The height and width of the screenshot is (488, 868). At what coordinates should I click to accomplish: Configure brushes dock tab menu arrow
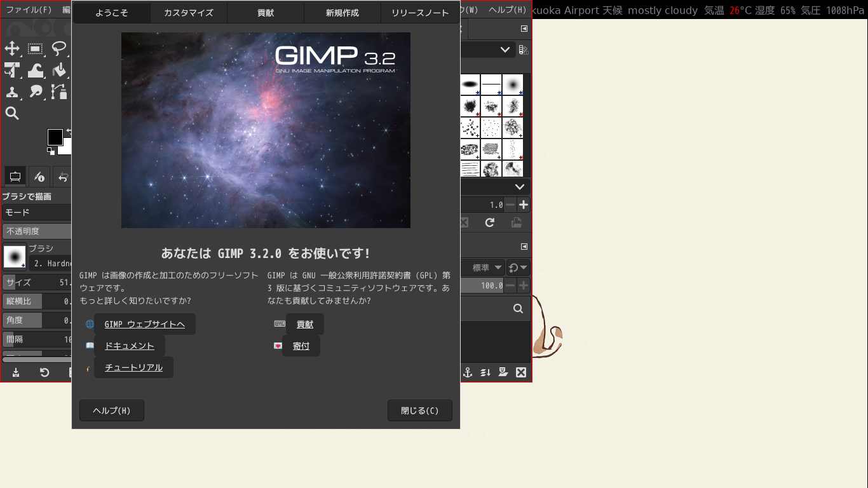524,29
